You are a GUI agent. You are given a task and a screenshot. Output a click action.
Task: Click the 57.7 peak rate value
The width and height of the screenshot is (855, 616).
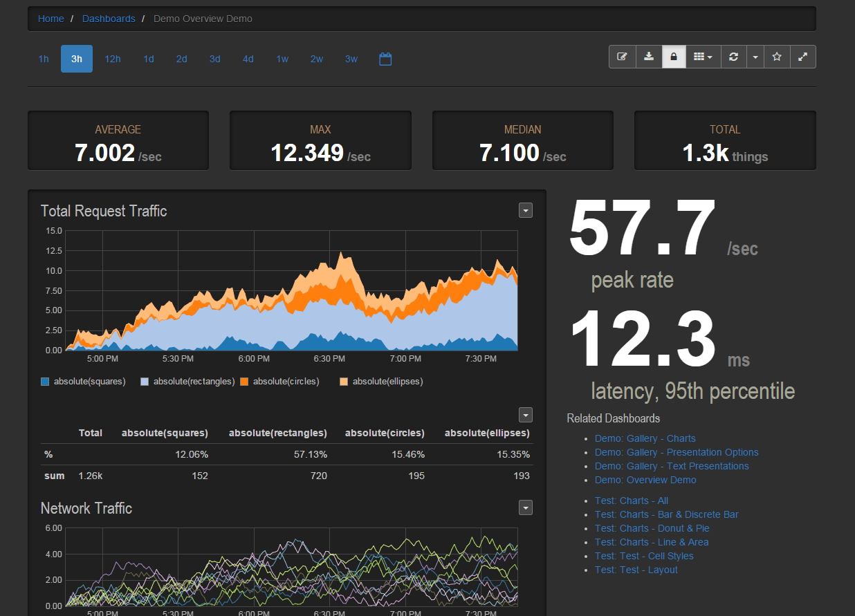click(x=643, y=228)
